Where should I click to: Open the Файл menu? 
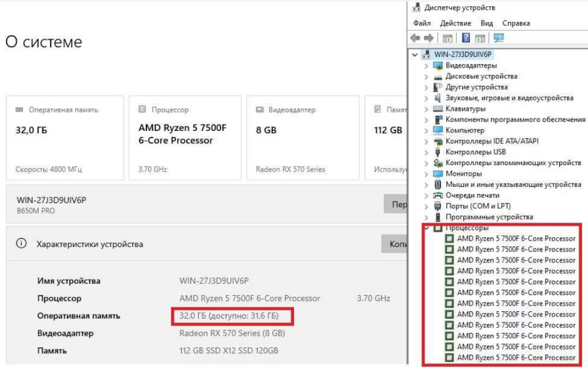coord(422,24)
